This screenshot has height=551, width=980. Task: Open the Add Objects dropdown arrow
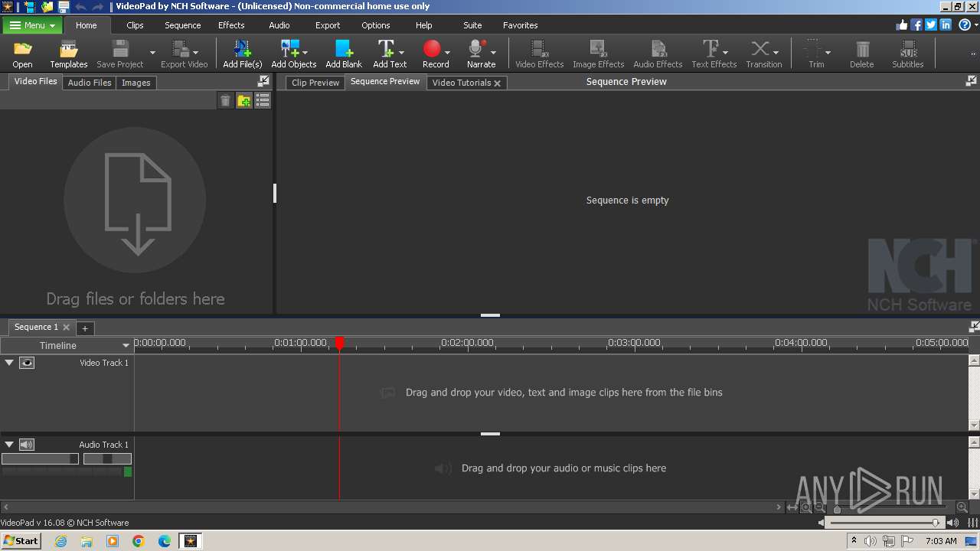click(x=305, y=53)
